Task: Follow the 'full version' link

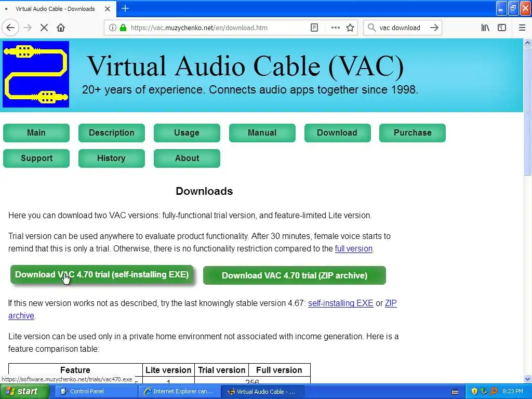Action: point(353,249)
